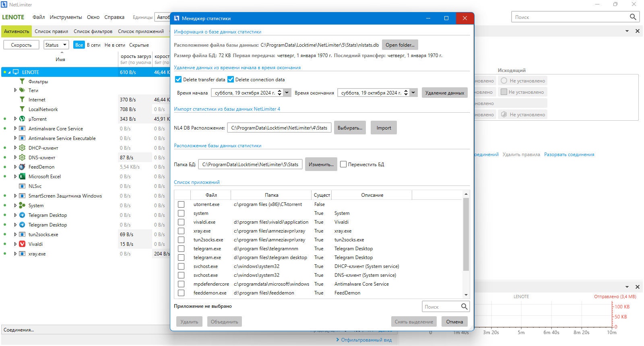Click the search magnifier in statistics manager

464,307
